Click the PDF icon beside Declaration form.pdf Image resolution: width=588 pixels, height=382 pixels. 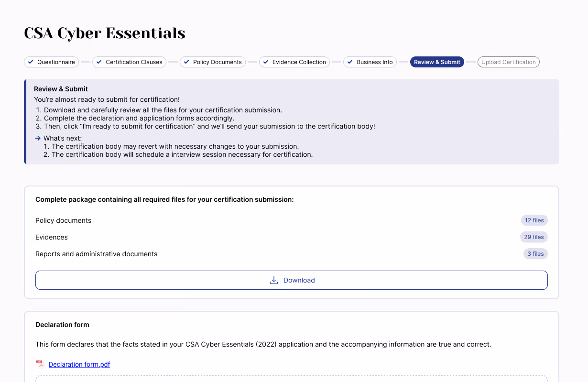40,364
